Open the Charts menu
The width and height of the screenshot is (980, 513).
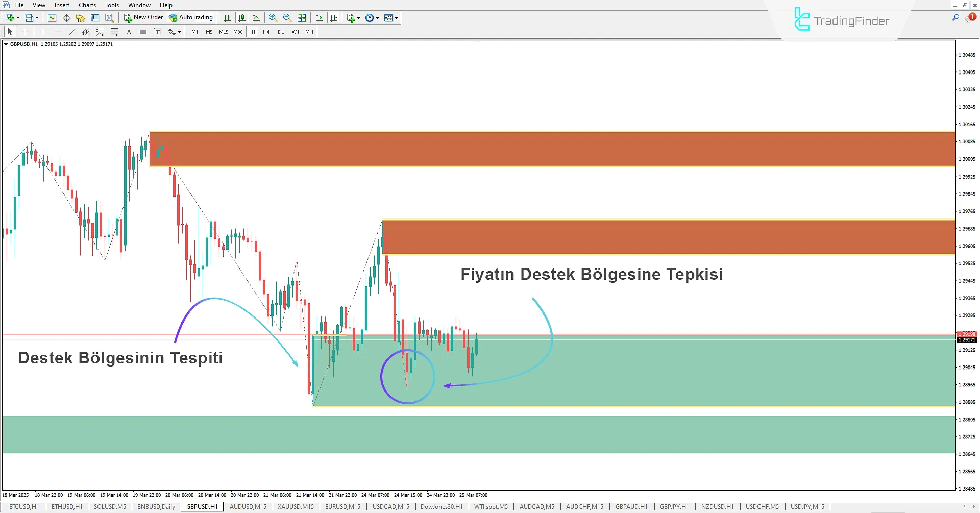coord(87,5)
